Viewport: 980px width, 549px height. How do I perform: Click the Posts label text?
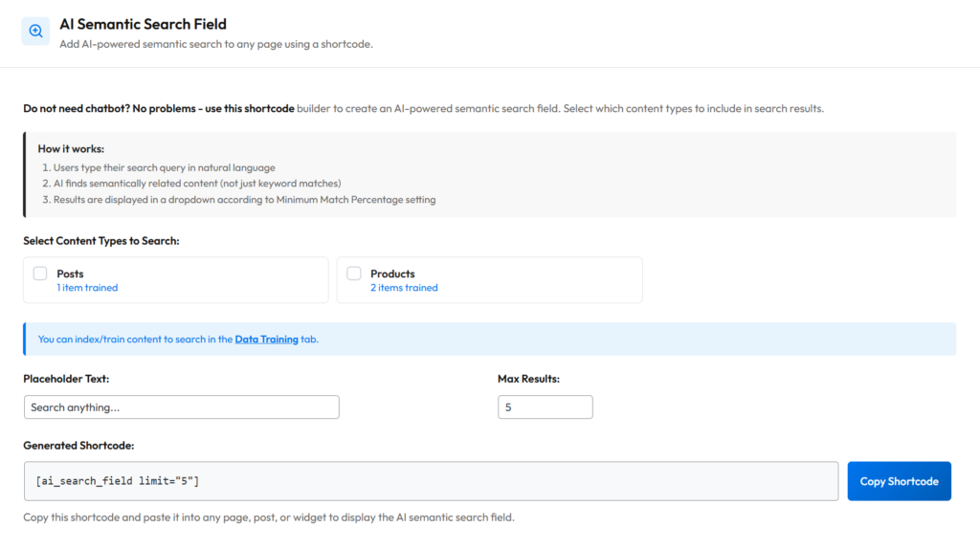pyautogui.click(x=70, y=274)
